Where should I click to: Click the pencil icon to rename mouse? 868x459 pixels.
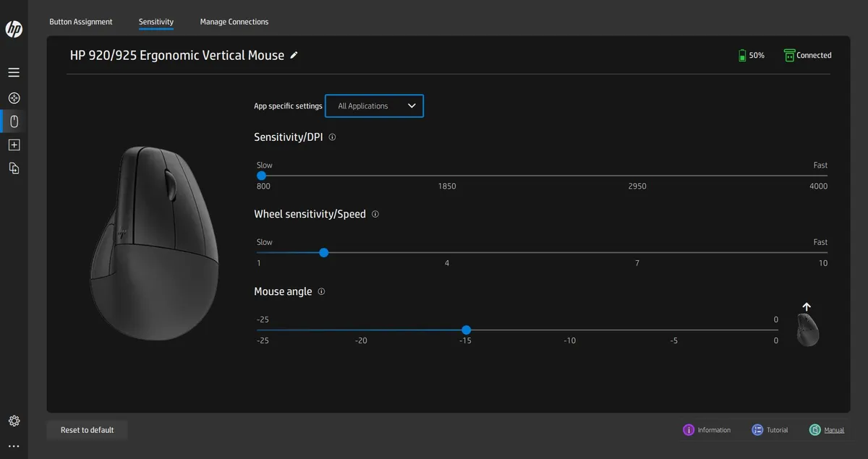(x=294, y=56)
